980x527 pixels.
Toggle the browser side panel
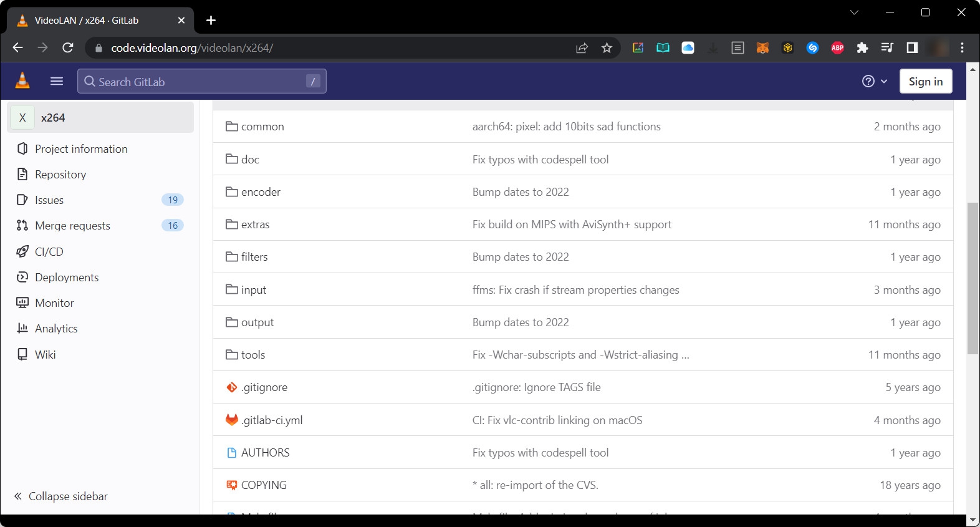tap(912, 48)
